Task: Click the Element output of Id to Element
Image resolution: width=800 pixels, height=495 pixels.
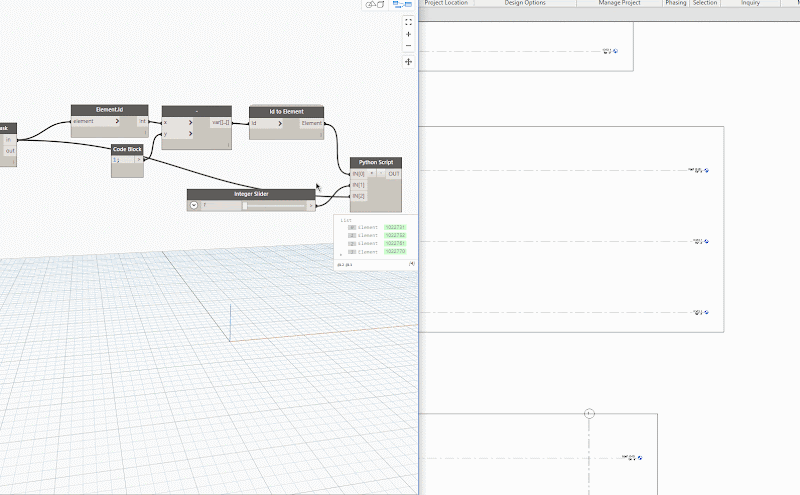Action: point(312,123)
